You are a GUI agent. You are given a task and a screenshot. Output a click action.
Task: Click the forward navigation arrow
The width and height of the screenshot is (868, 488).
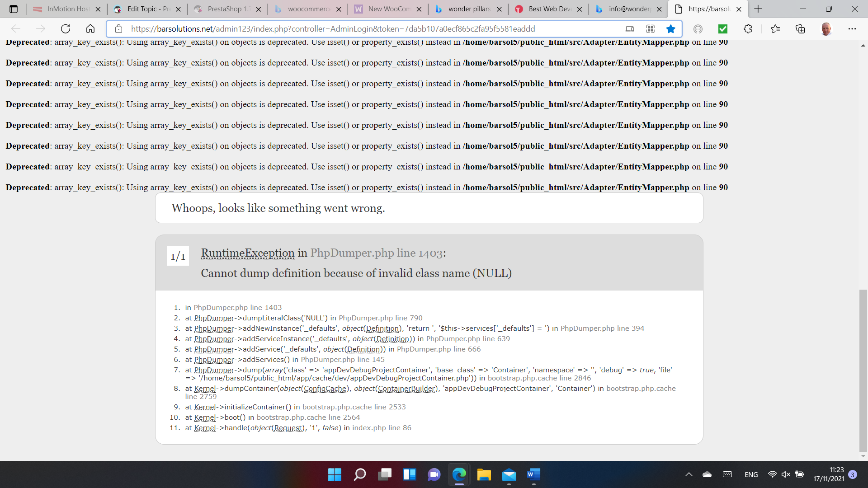click(x=41, y=29)
